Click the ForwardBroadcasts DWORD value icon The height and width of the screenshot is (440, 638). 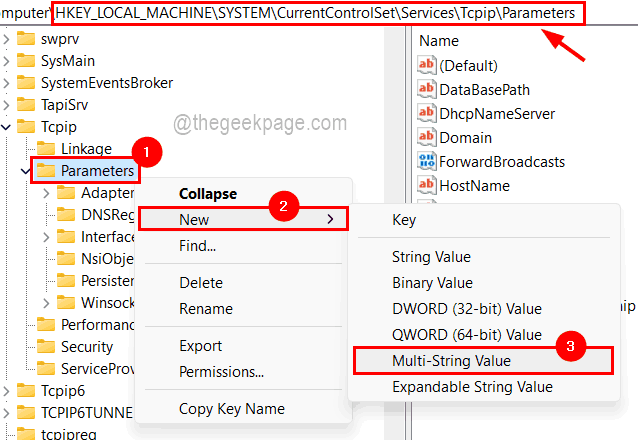click(427, 161)
